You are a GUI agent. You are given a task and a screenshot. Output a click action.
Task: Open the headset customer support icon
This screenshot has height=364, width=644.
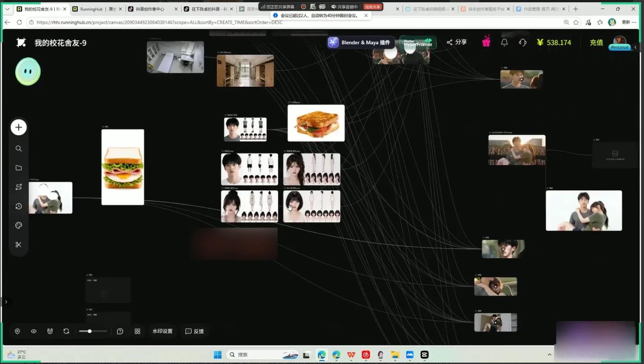[523, 42]
